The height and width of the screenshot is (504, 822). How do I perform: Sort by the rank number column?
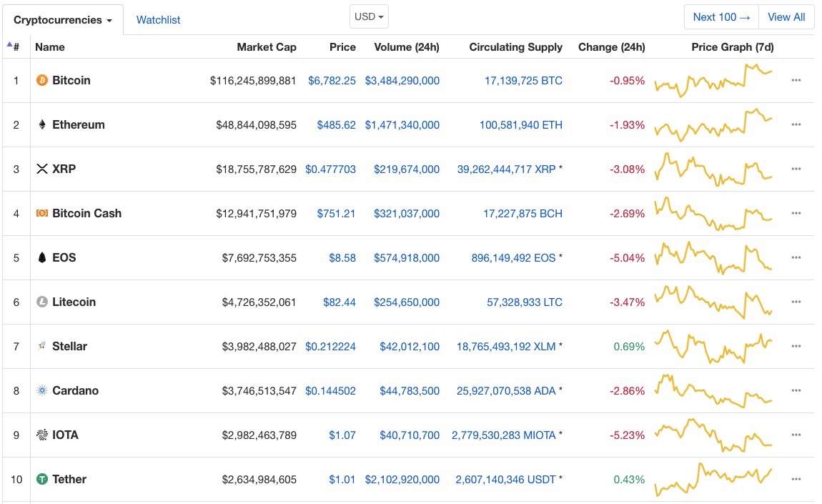point(14,46)
